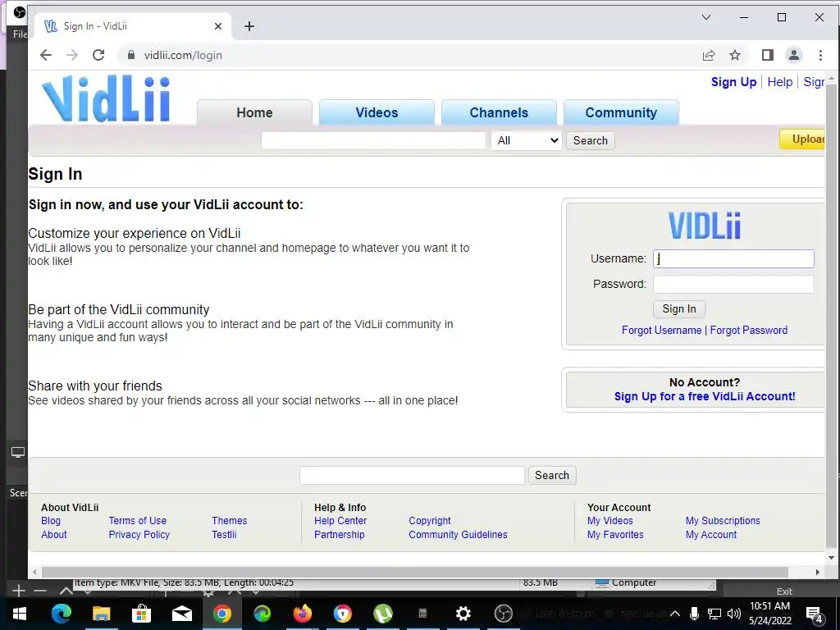840x630 pixels.
Task: Open the Copyright footer link
Action: [x=430, y=521]
